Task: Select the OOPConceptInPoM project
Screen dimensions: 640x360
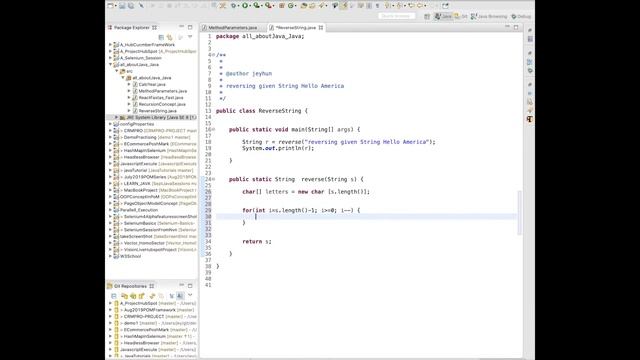Action: pos(140,197)
